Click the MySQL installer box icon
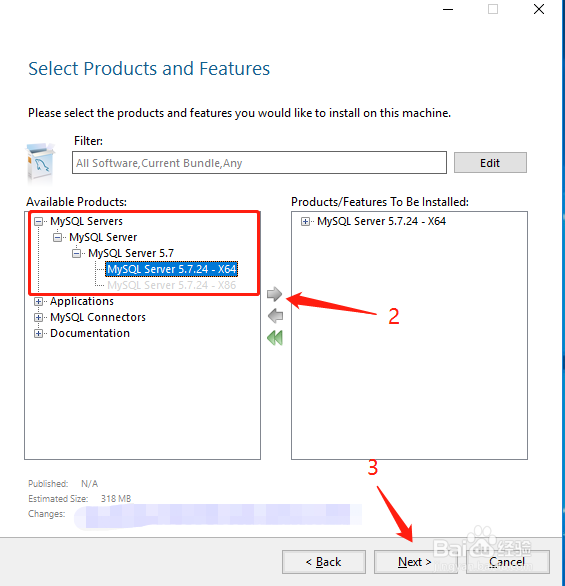The height and width of the screenshot is (586, 565). pos(40,162)
